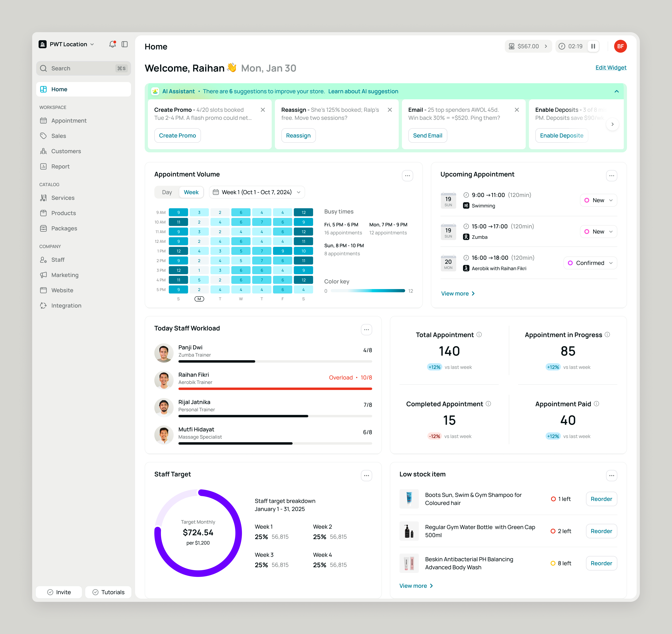Screen dimensions: 672x634
Task: View more upcoming appointments
Action: coord(458,294)
